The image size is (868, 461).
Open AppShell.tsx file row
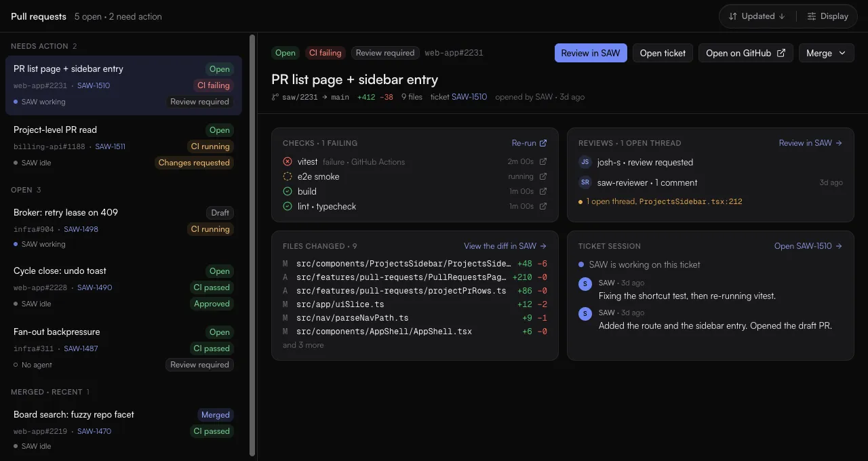click(x=415, y=332)
